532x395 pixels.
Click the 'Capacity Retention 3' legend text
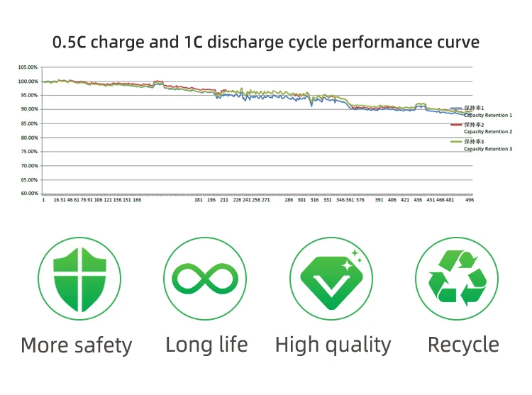(488, 149)
